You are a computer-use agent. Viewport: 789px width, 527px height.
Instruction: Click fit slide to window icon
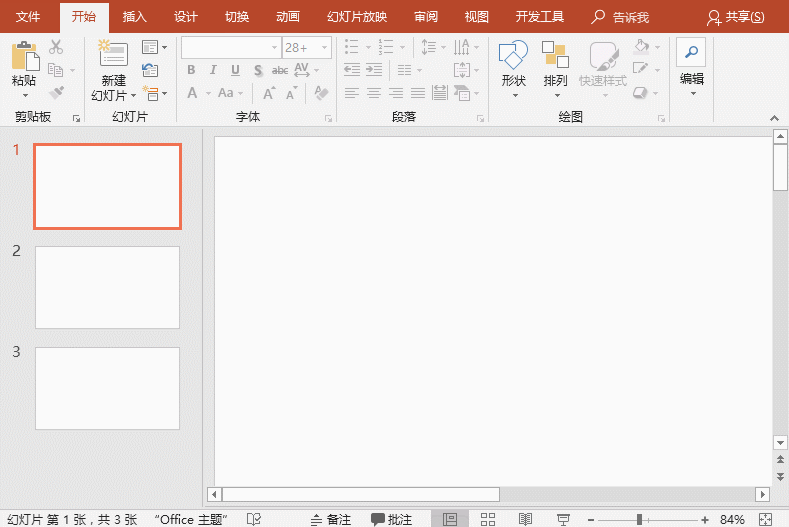pos(765,519)
